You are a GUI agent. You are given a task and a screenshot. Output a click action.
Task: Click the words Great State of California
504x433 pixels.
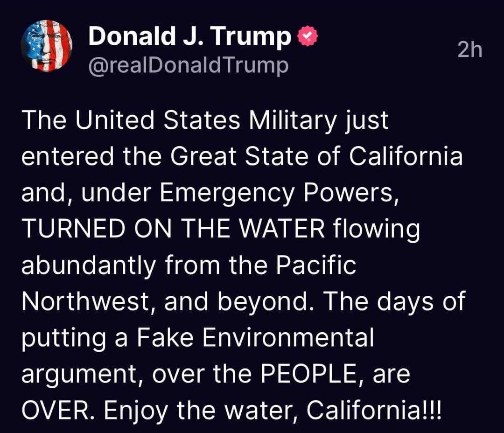(316, 157)
